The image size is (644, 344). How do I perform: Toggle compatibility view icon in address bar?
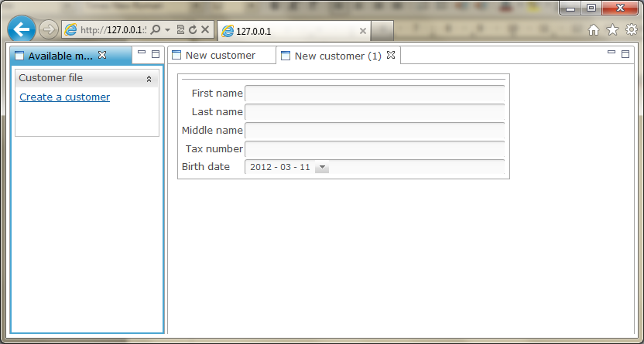(180, 29)
